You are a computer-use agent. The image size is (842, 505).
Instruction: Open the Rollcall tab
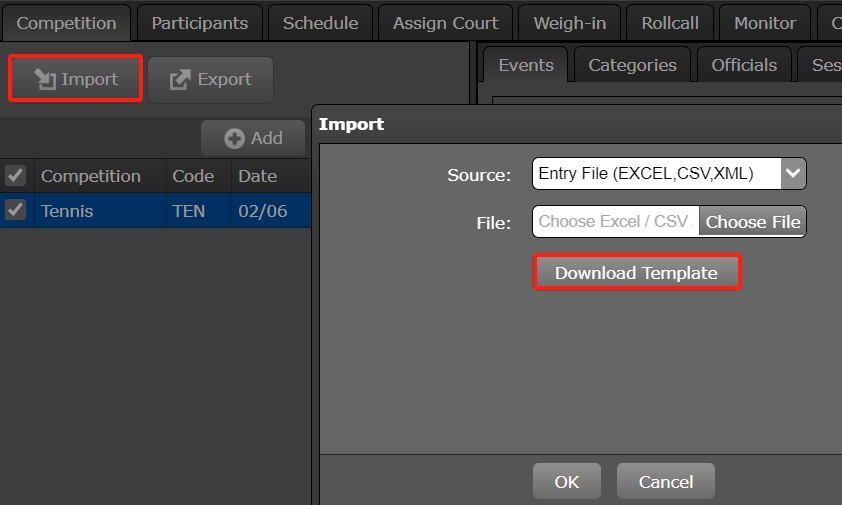(x=671, y=22)
